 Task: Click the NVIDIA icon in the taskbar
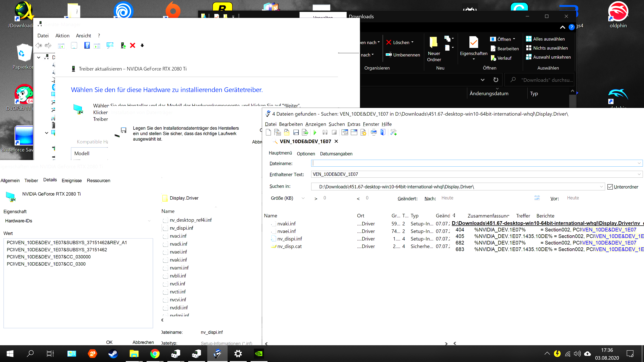click(x=259, y=353)
